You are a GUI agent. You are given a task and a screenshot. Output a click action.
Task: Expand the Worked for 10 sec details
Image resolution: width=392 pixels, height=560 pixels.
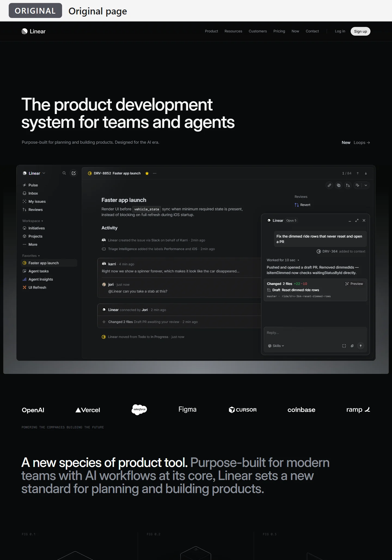pyautogui.click(x=283, y=260)
